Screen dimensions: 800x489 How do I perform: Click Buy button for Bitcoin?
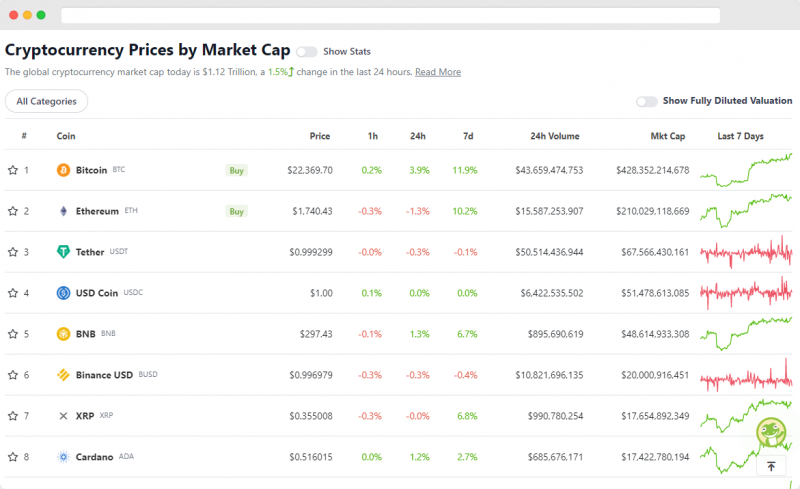coord(236,170)
